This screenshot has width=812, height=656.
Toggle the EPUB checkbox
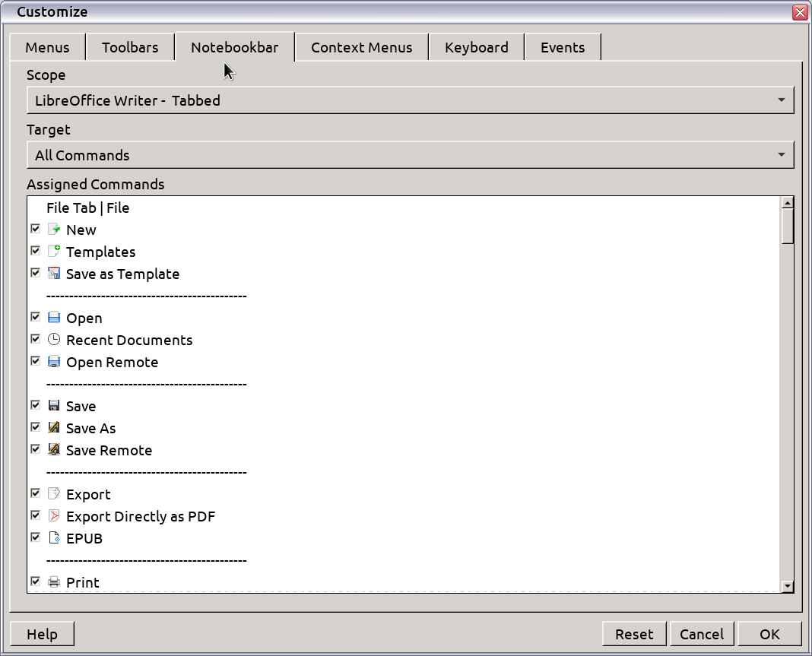pyautogui.click(x=35, y=537)
